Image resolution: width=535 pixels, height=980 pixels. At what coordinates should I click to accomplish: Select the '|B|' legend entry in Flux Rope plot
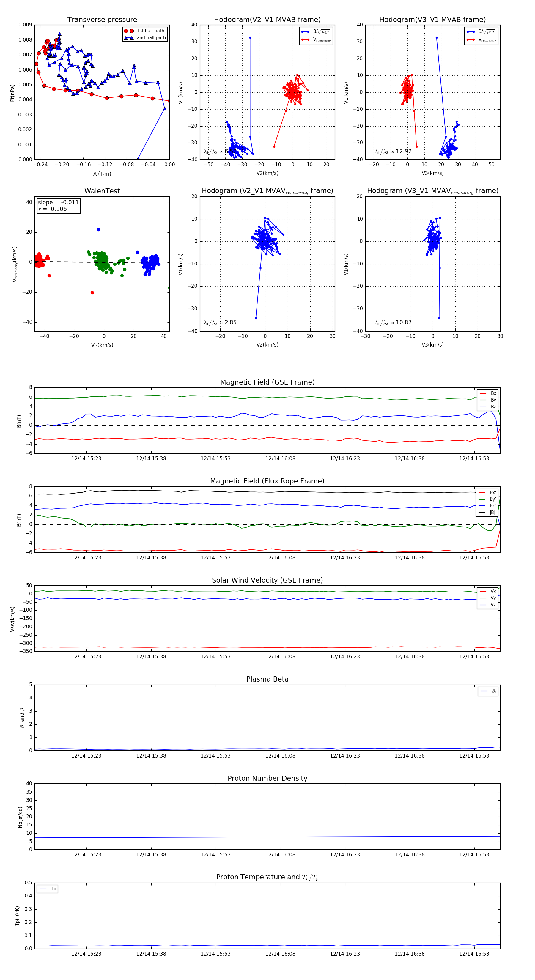coord(487,513)
